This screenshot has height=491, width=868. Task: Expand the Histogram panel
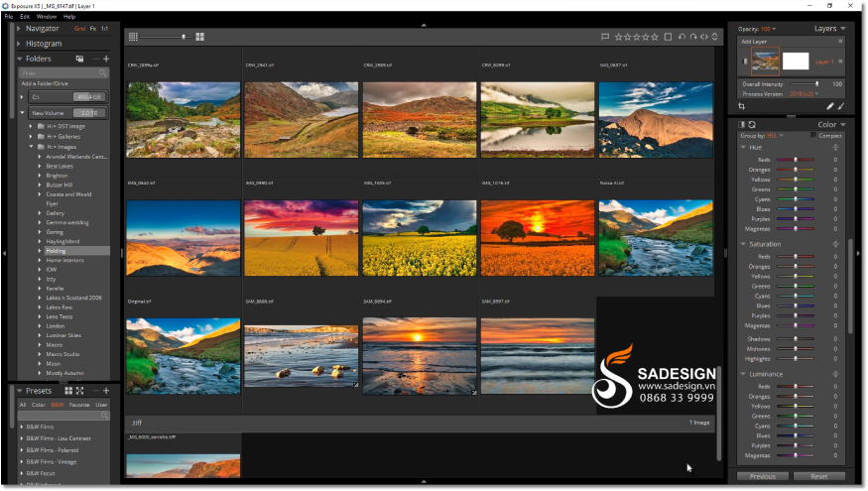(x=19, y=44)
